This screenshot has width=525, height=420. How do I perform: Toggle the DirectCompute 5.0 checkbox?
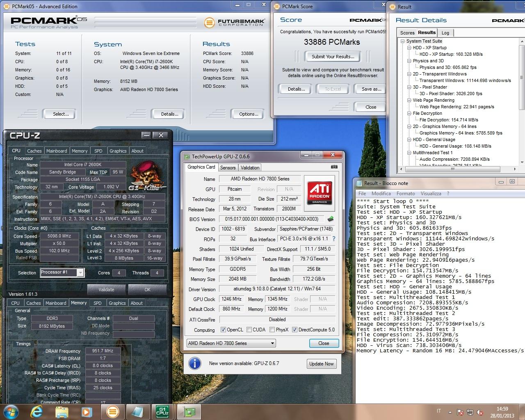294,330
